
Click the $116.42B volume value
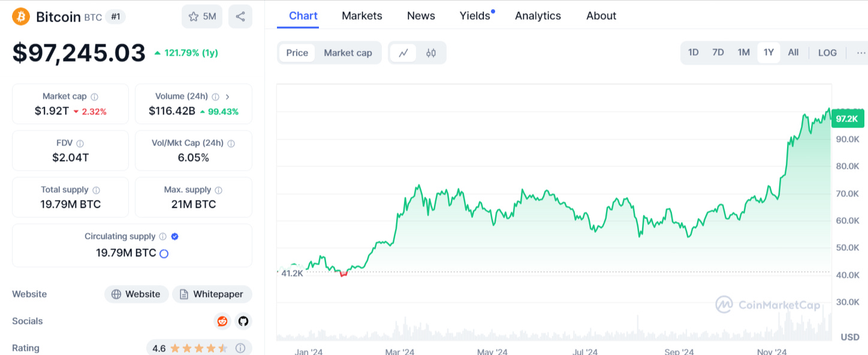coord(172,111)
